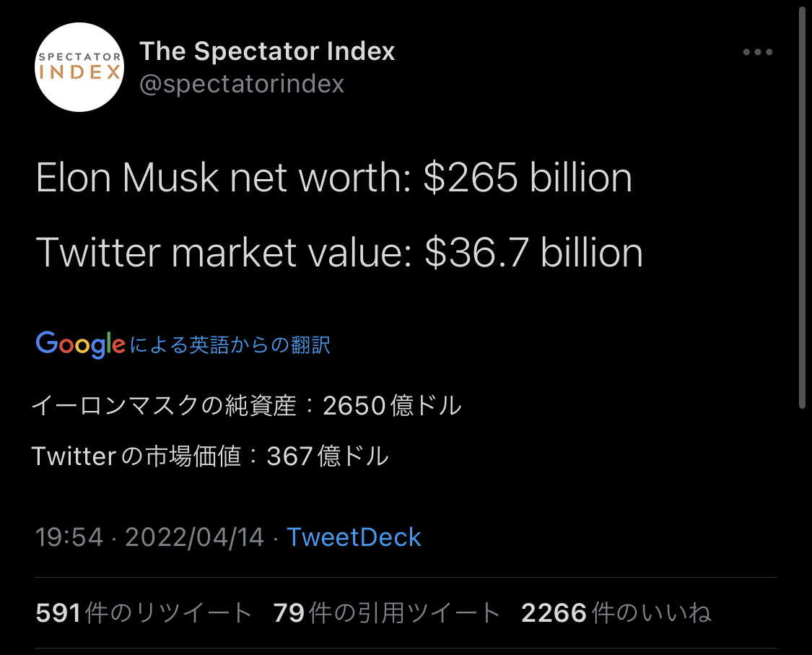This screenshot has width=812, height=655.
Task: Open the three-dot more options menu
Action: (758, 52)
